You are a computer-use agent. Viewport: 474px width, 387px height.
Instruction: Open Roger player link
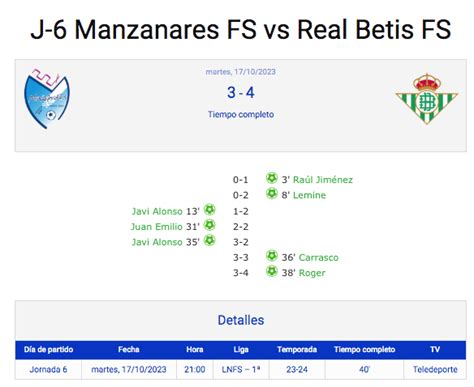(312, 273)
